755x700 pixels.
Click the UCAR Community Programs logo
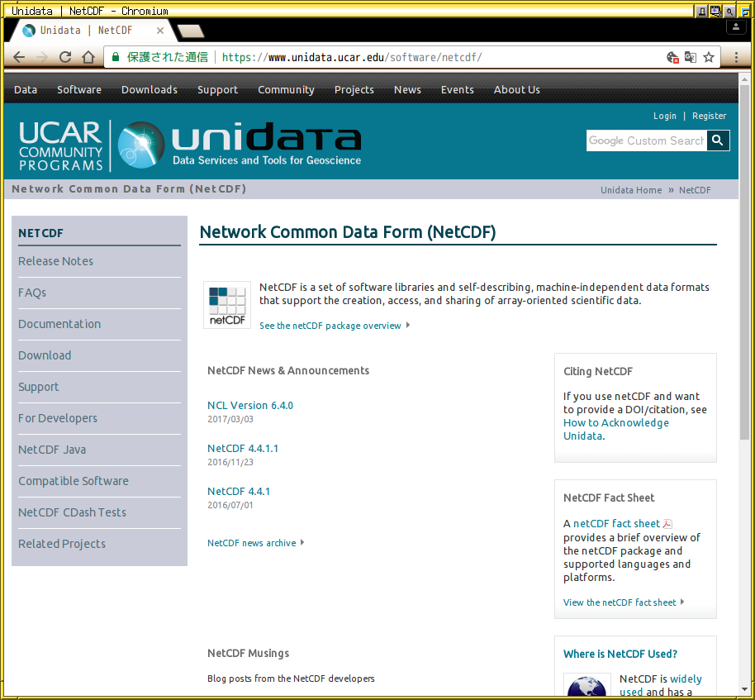(60, 145)
